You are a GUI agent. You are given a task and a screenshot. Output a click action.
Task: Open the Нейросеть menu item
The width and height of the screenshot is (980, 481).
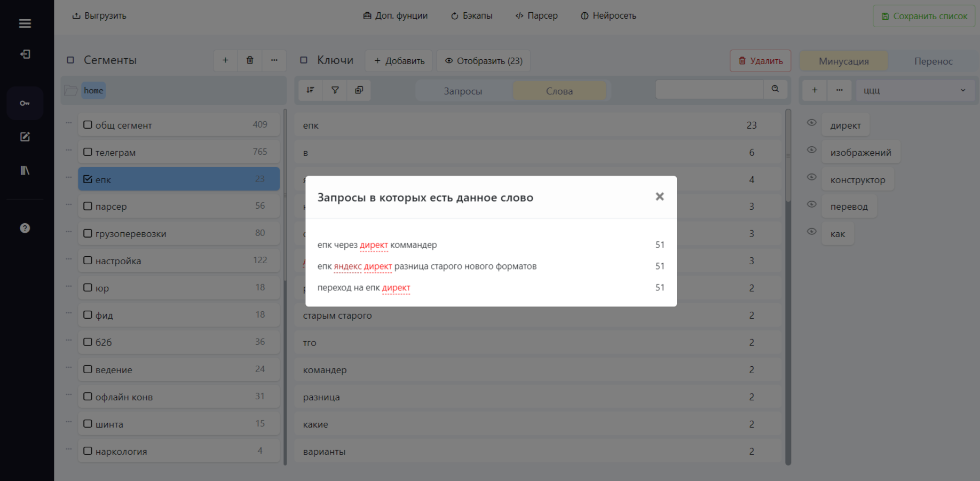[x=608, y=15]
